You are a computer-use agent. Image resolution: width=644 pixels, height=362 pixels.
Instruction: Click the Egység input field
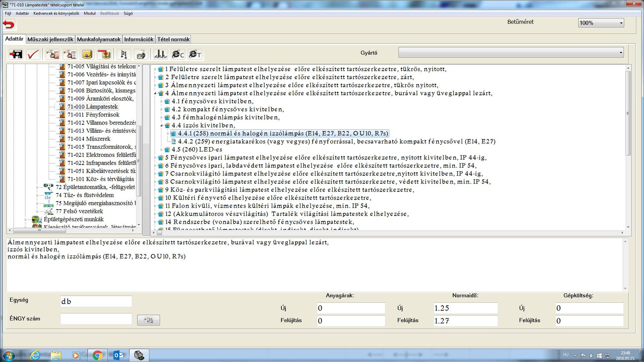[96, 301]
